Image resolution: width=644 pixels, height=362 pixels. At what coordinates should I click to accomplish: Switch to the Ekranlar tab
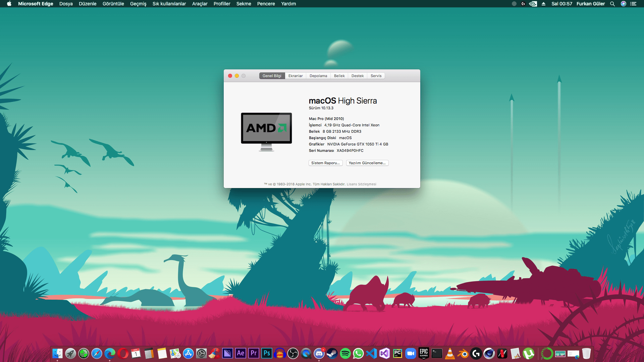(x=295, y=76)
